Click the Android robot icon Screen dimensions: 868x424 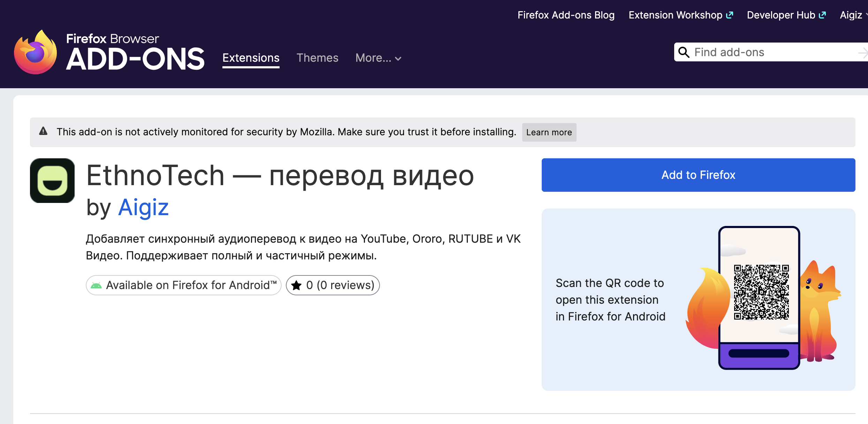tap(96, 286)
